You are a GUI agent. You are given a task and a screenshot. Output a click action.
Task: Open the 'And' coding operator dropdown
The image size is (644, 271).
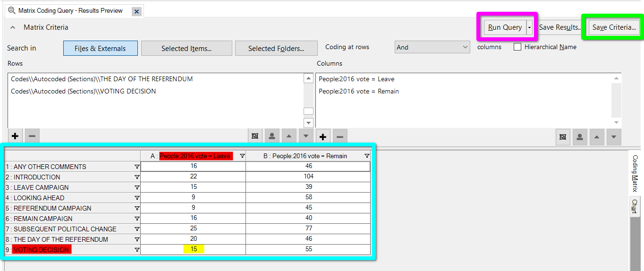point(432,47)
